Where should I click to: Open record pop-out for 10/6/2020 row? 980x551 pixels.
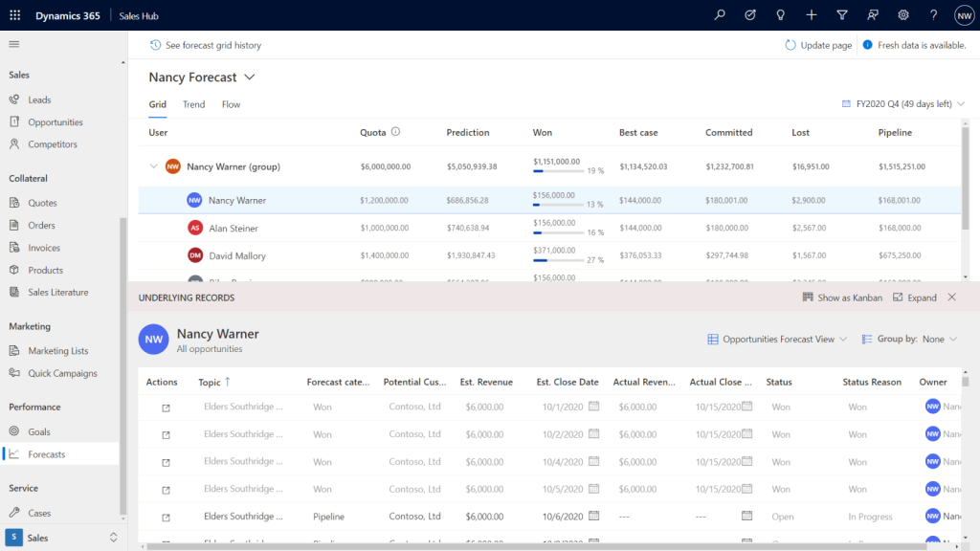166,518
